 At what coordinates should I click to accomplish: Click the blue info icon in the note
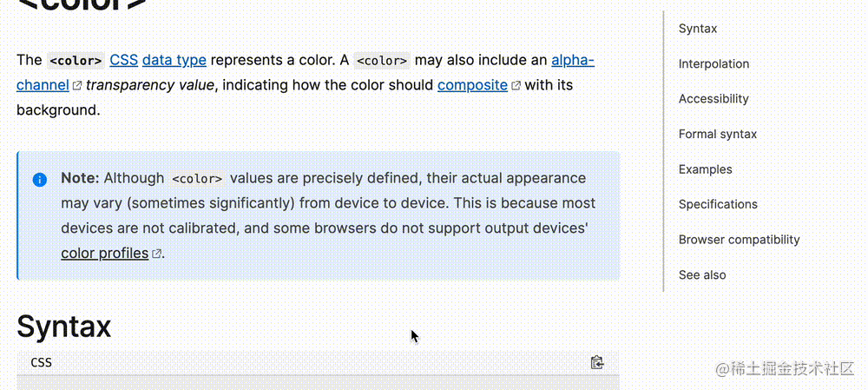pyautogui.click(x=40, y=180)
